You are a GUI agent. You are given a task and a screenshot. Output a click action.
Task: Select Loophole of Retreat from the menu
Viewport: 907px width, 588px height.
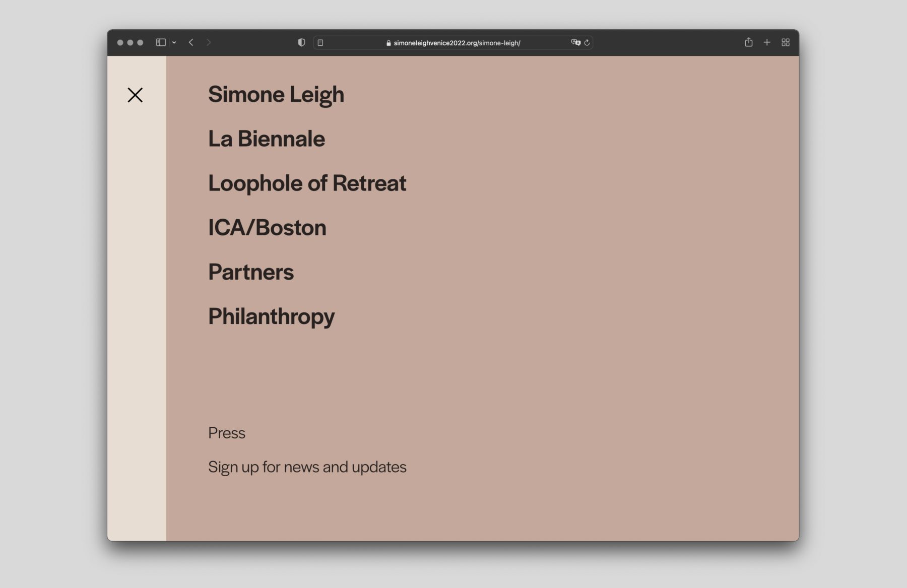point(307,183)
